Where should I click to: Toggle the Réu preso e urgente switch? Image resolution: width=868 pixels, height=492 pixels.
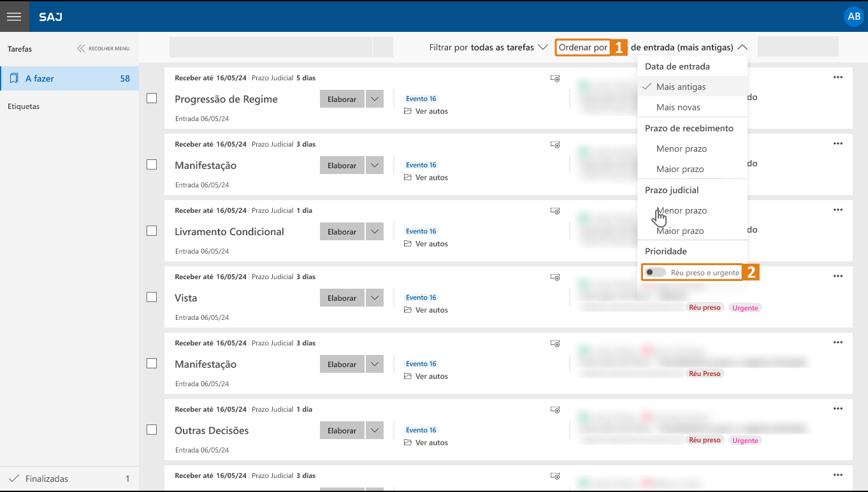tap(655, 273)
